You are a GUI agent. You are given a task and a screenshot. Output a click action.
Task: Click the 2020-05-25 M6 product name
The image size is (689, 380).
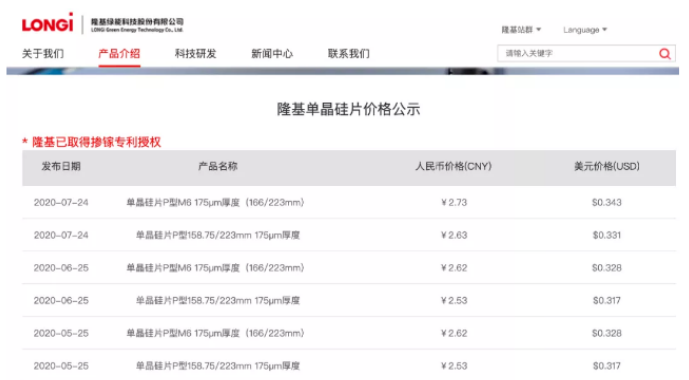click(x=215, y=333)
